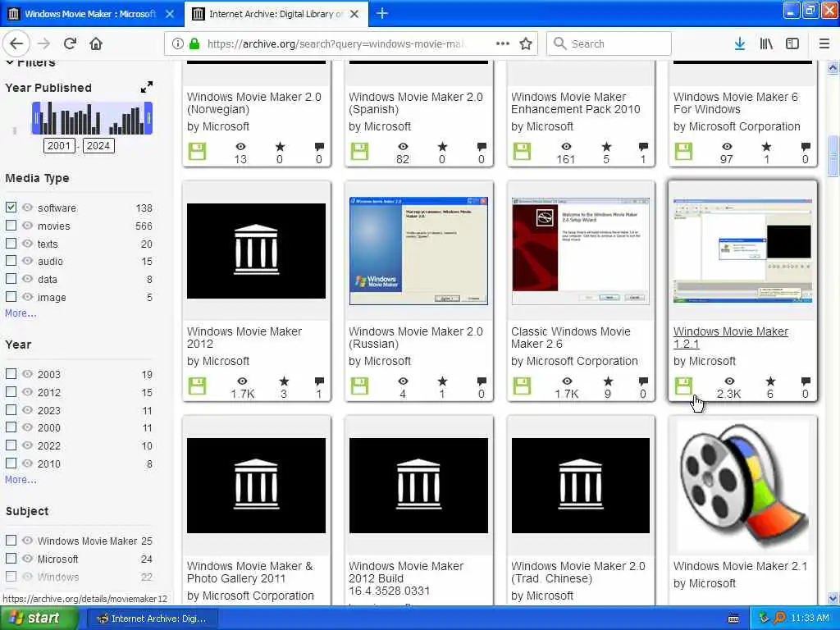Check the movies media type filter
The height and width of the screenshot is (630, 840).
tap(11, 225)
